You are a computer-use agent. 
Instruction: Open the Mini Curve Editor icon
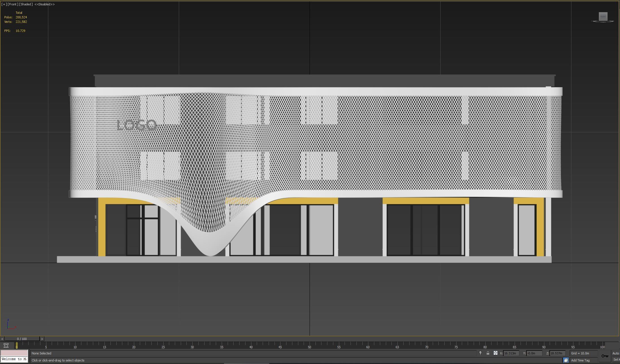[x=6, y=345]
